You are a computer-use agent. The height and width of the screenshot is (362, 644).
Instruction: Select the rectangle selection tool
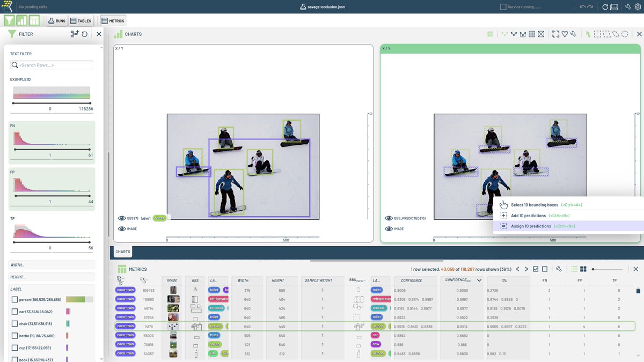click(x=597, y=34)
